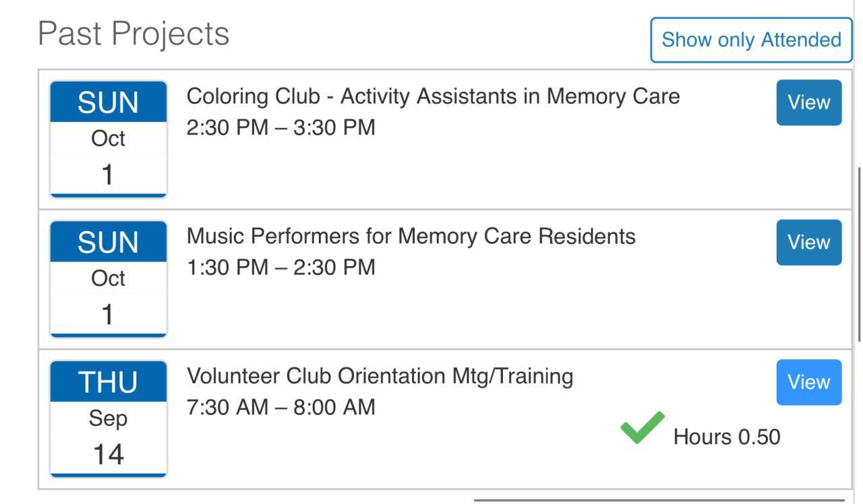863x504 pixels.
Task: Open View for Coloring Club project
Action: (808, 102)
